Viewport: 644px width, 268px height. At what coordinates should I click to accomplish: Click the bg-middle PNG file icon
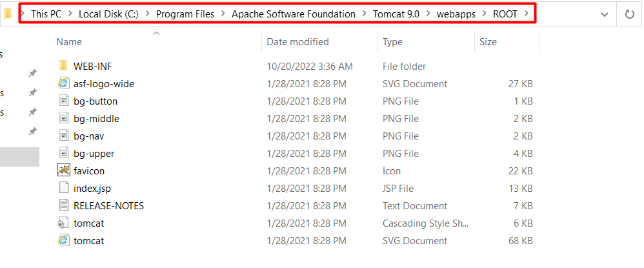point(63,118)
